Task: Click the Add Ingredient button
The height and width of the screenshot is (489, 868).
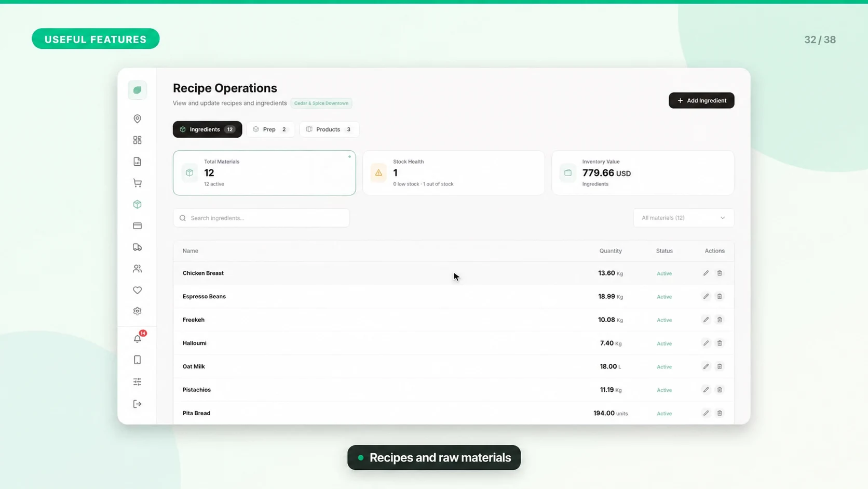Action: pyautogui.click(x=701, y=100)
